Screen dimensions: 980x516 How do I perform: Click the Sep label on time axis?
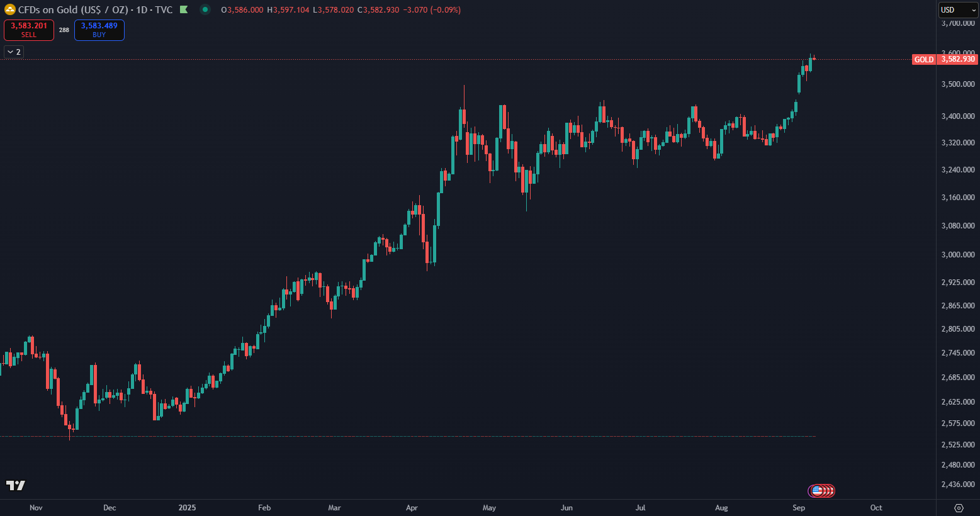[x=798, y=508]
